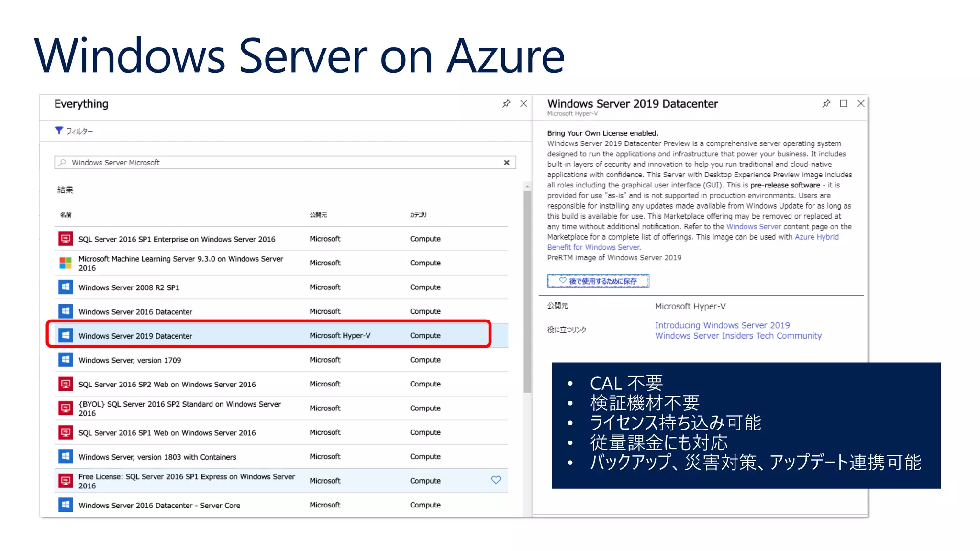Screen dimensions: 980x551
Task: Close the Everything panel
Action: pos(524,104)
